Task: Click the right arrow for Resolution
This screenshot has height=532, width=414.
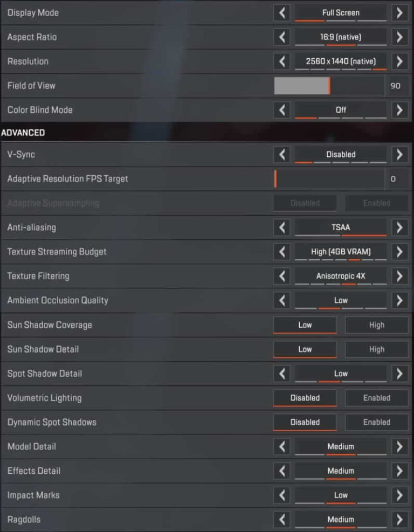Action: coord(400,61)
